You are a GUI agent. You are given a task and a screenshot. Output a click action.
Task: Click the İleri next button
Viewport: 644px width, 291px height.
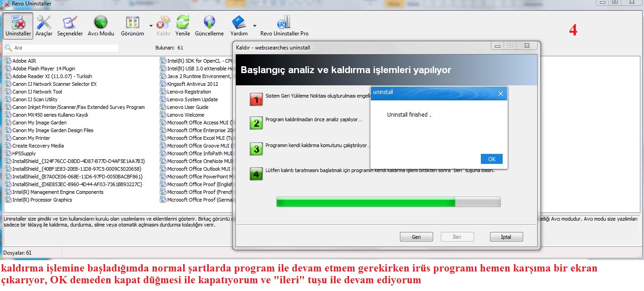457,237
